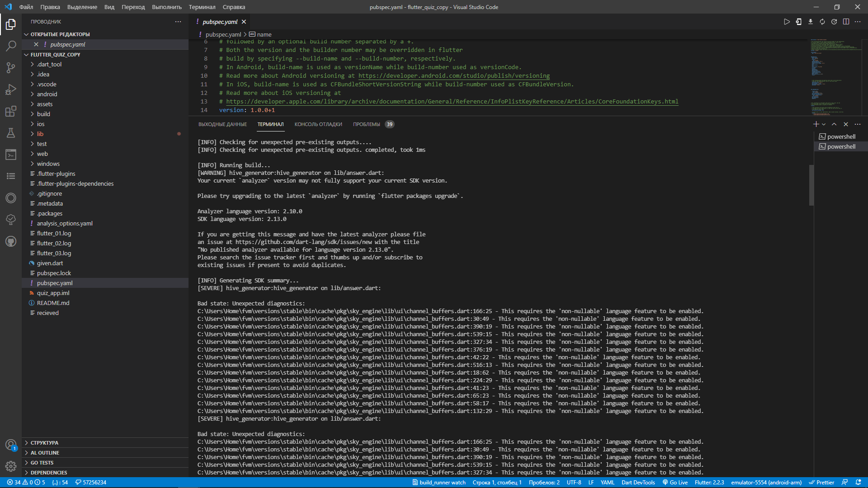Open Manage settings gear at sidebar bottom
868x488 pixels.
tap(11, 466)
